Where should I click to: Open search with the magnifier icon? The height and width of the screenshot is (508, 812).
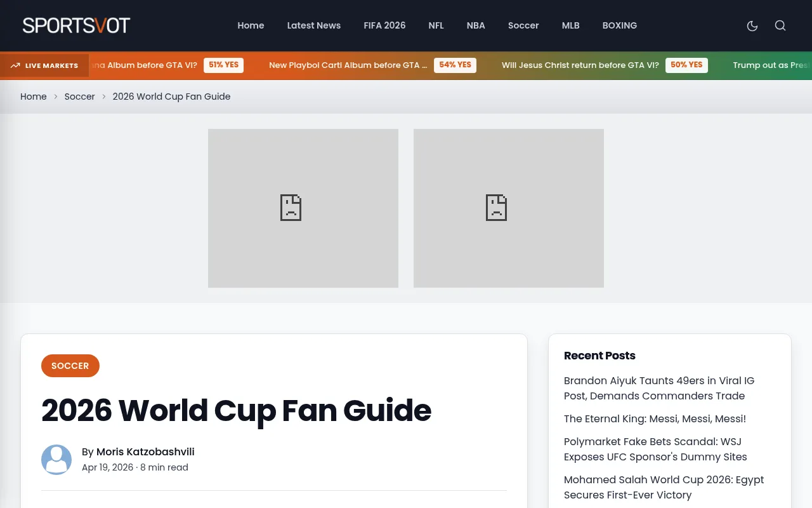[780, 25]
